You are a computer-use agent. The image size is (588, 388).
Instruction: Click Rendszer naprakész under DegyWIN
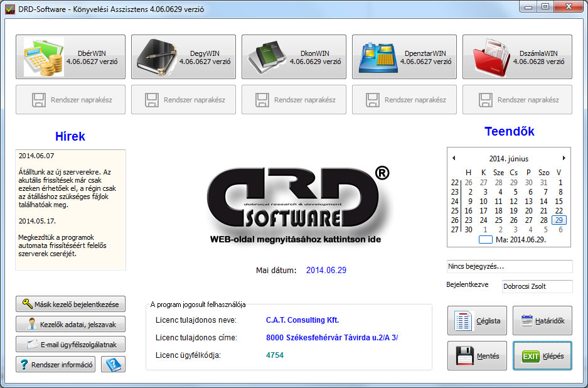point(183,99)
